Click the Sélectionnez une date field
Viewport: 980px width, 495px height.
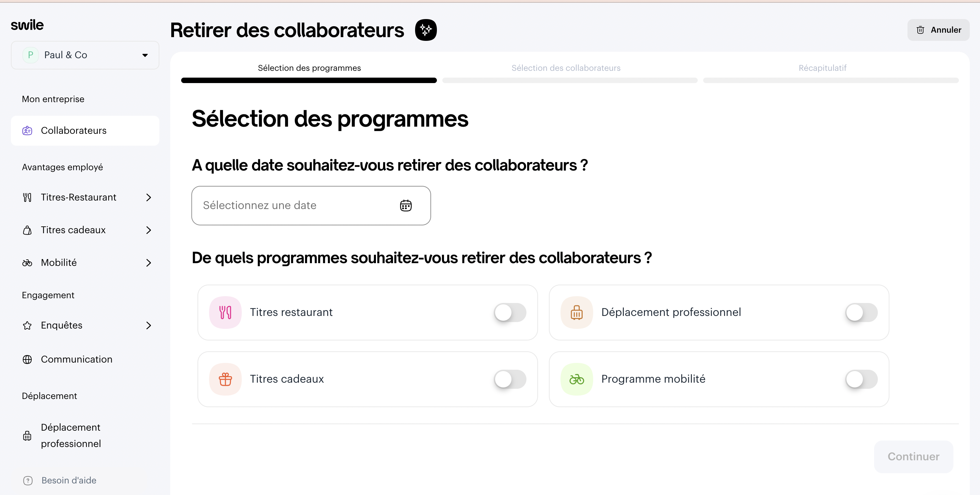coord(297,206)
